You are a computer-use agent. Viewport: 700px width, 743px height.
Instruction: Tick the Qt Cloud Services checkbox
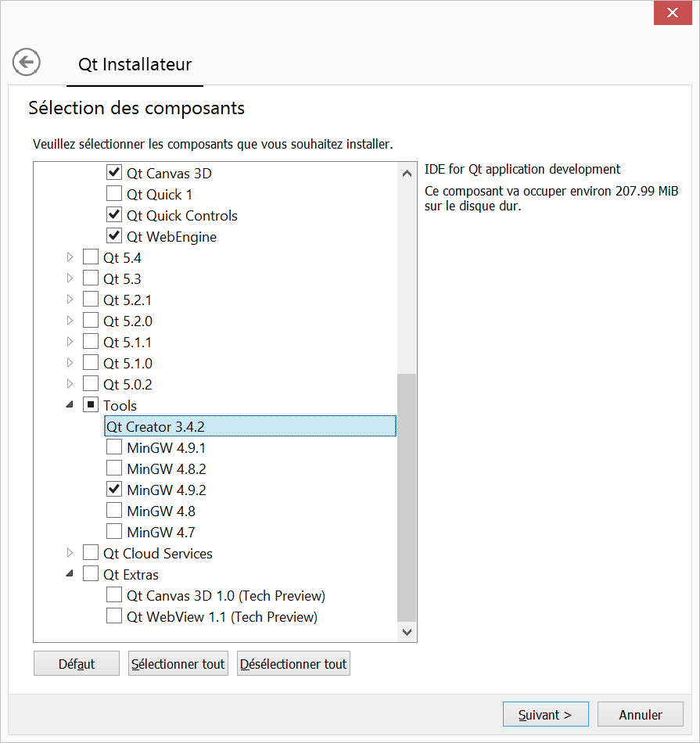(91, 552)
